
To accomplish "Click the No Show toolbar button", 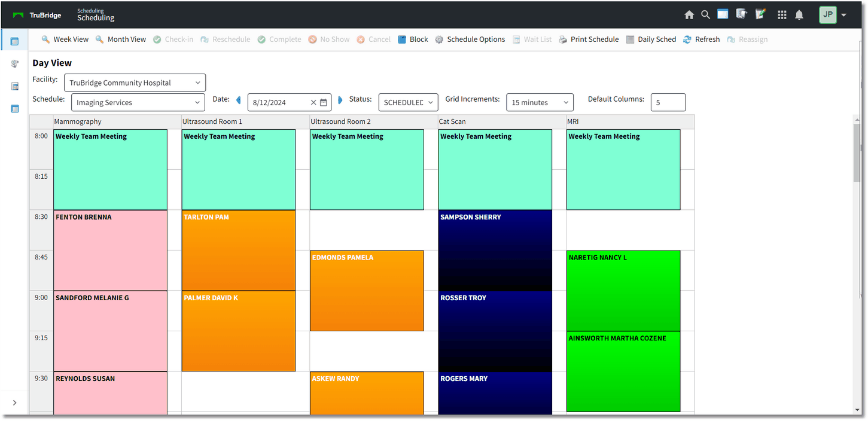I will coord(329,39).
